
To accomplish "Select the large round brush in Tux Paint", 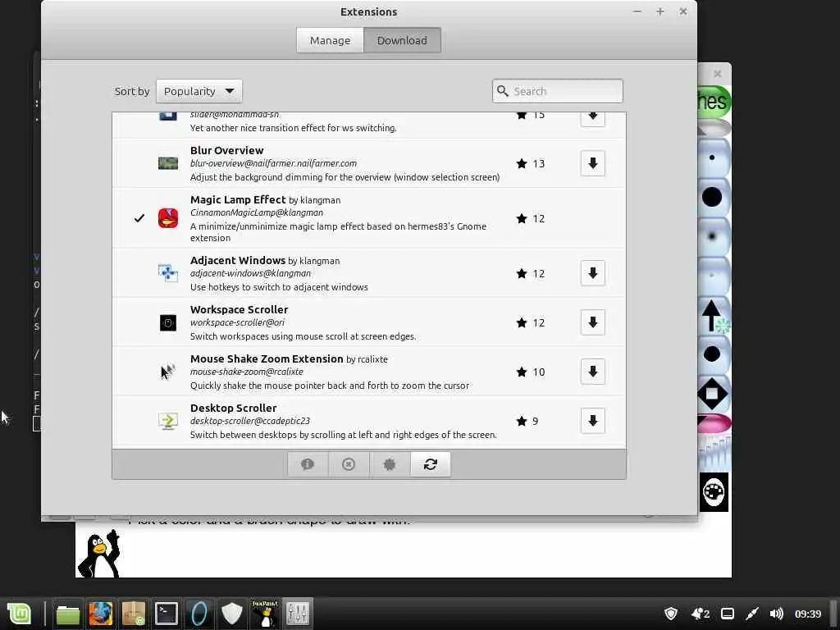I will 712,197.
